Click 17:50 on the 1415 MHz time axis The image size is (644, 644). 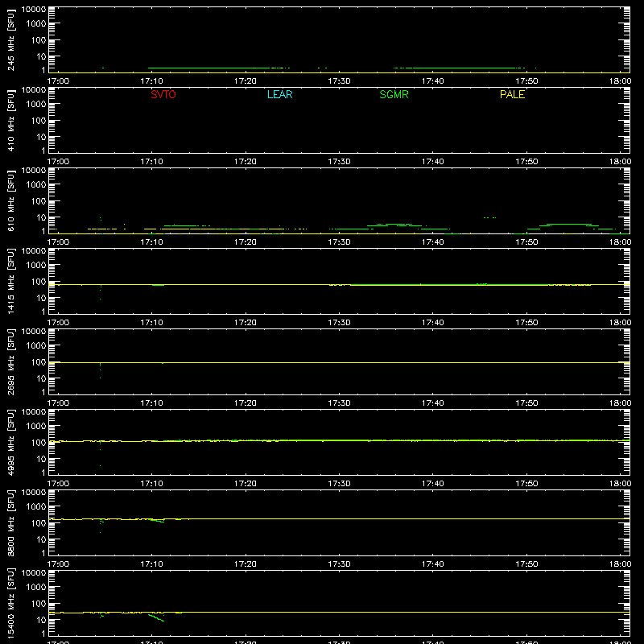[x=526, y=323]
